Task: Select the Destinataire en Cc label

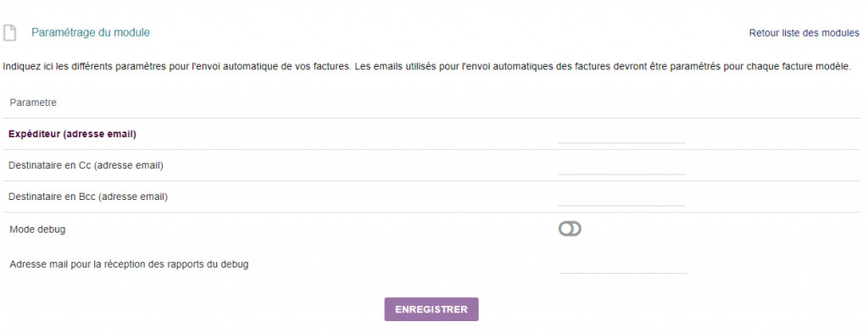Action: 86,165
